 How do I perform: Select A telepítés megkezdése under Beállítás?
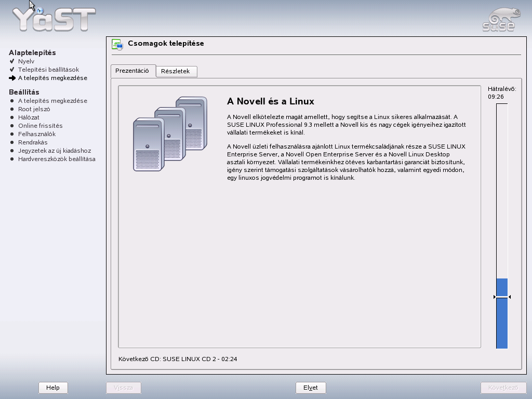(x=52, y=101)
